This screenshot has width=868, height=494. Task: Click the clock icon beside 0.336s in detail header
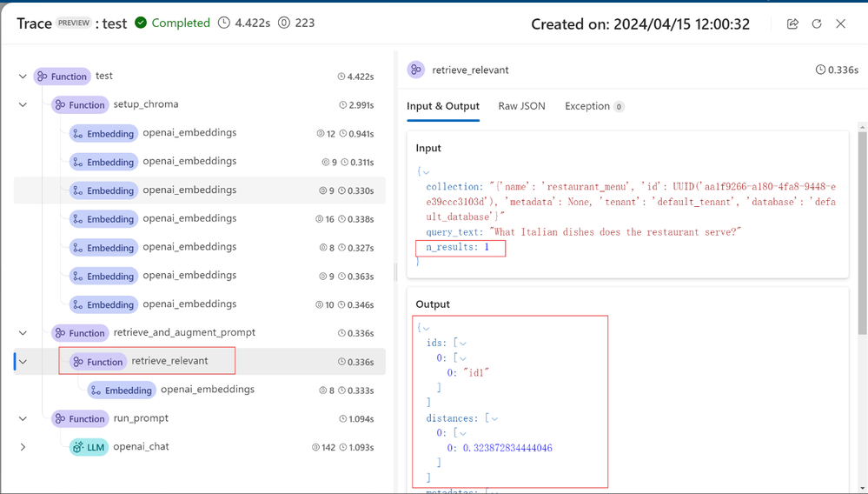coord(820,70)
